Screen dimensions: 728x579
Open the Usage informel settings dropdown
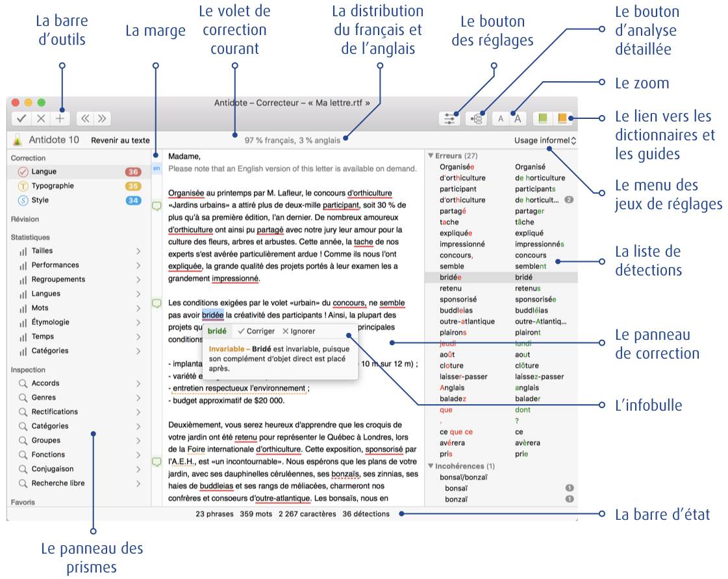coord(545,140)
